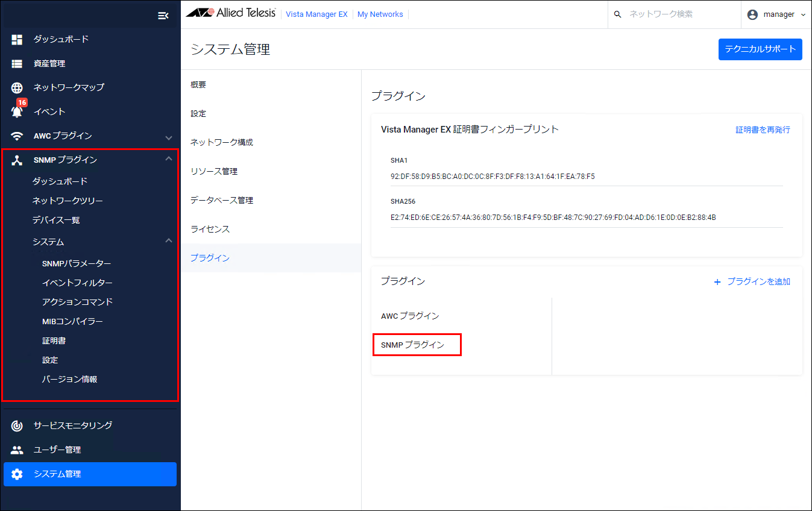This screenshot has width=812, height=511.
Task: Click 証明書を再発行 link
Action: click(763, 130)
